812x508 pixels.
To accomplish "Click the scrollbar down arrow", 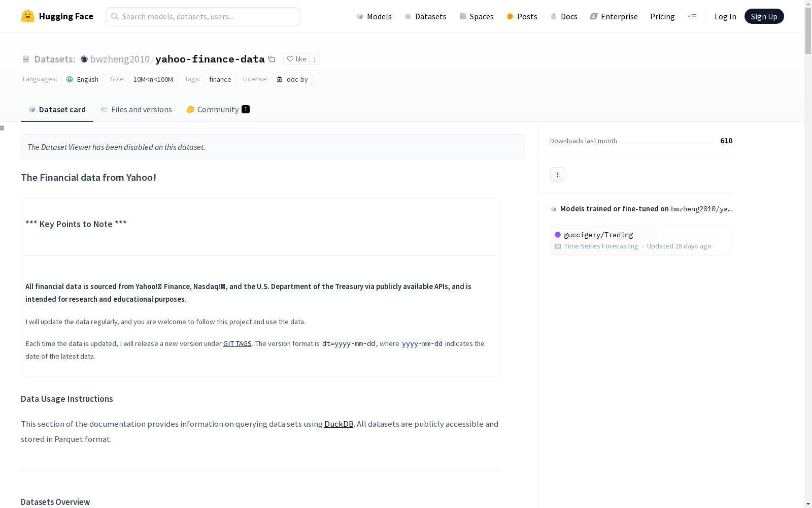I will pyautogui.click(x=808, y=504).
